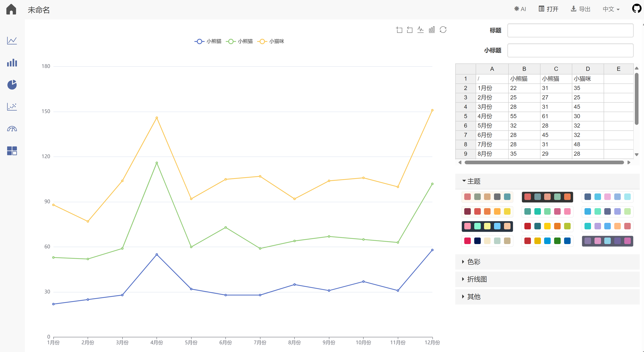Click the chart restore refresh icon
The image size is (644, 352).
[x=443, y=30]
